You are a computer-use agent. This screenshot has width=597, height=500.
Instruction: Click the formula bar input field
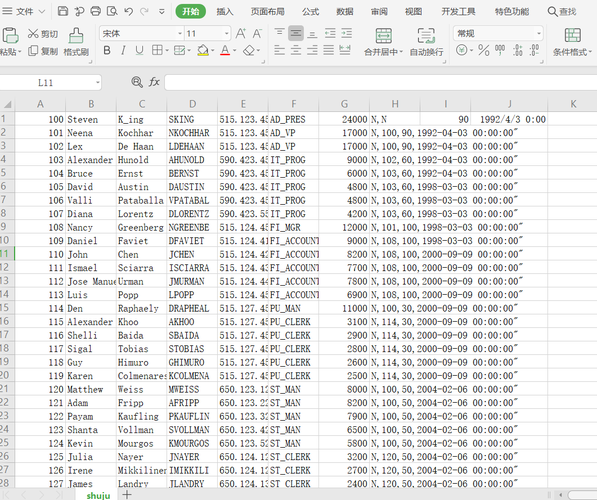coord(381,82)
